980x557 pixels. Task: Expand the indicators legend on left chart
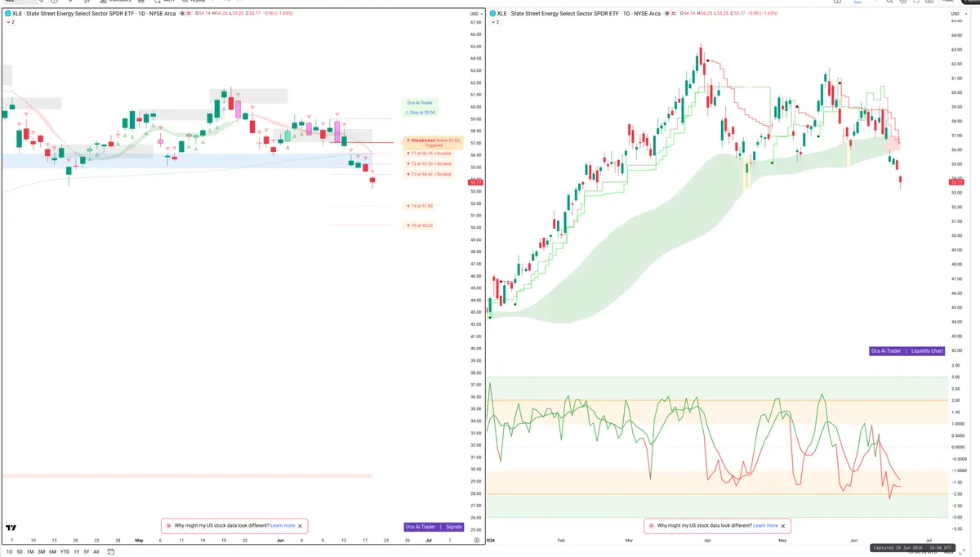10,23
